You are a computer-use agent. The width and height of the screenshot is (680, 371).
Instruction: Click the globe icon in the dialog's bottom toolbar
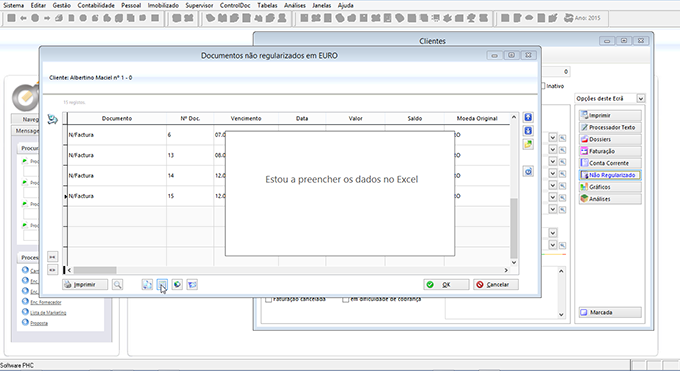[177, 285]
